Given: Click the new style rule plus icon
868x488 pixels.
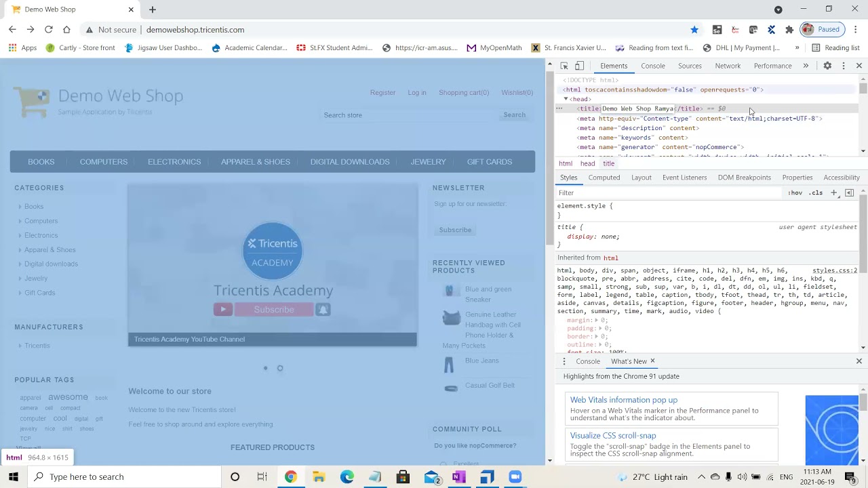Looking at the screenshot, I should [x=834, y=193].
